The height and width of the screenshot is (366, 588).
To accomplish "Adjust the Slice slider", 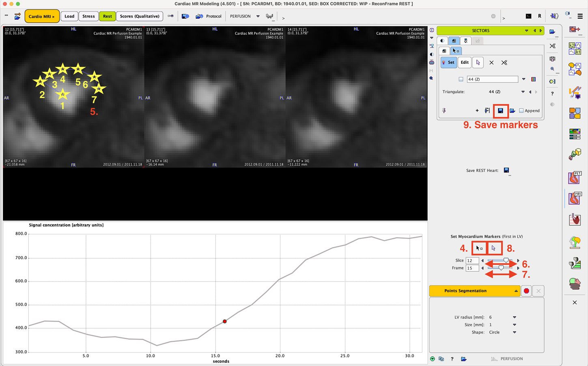I will [500, 260].
